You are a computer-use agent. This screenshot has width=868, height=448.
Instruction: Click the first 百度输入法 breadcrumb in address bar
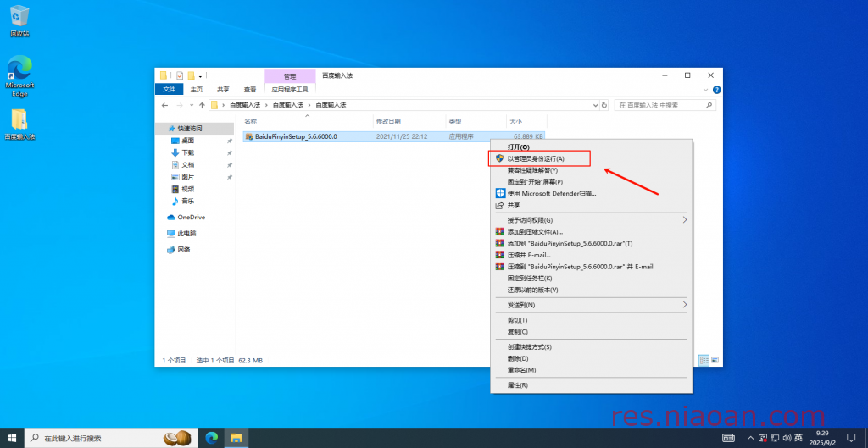(x=245, y=104)
